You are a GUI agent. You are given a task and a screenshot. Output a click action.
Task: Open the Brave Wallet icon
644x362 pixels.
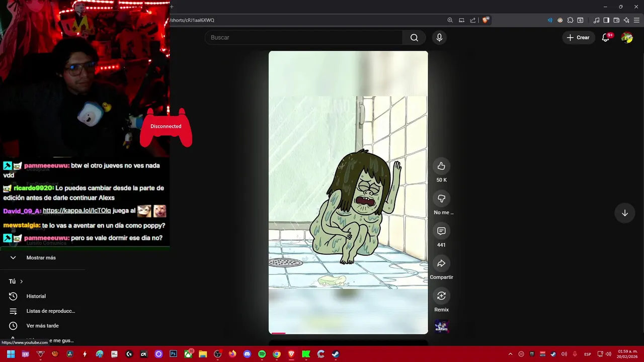tap(616, 20)
